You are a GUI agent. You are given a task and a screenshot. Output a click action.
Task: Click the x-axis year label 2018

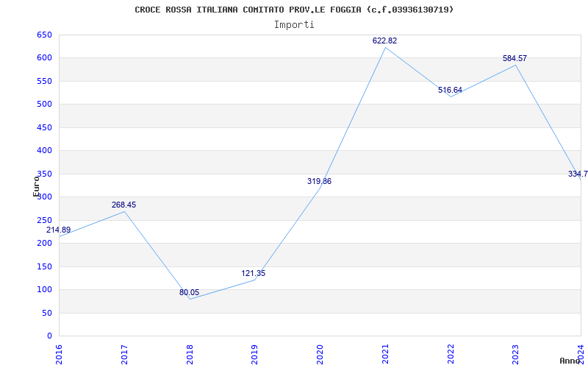[190, 355]
